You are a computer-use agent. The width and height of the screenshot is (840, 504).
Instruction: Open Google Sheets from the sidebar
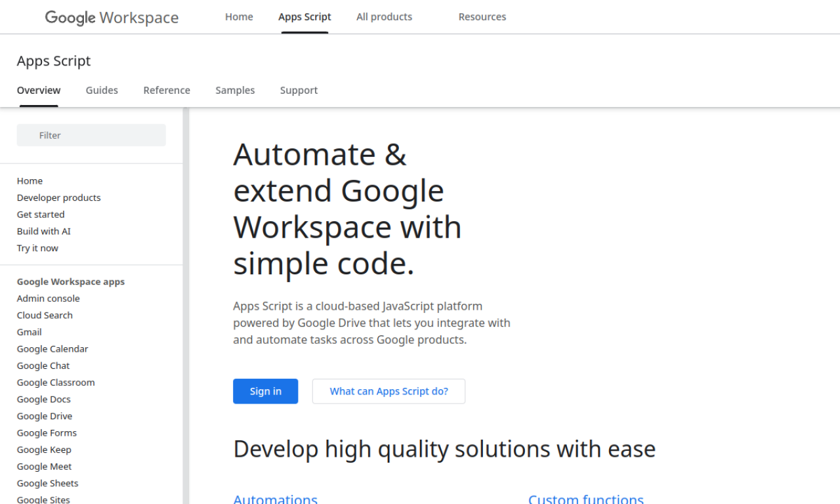47,483
